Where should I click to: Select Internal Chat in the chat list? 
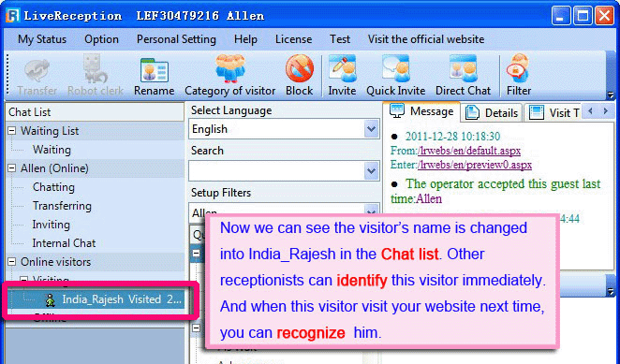tap(64, 243)
